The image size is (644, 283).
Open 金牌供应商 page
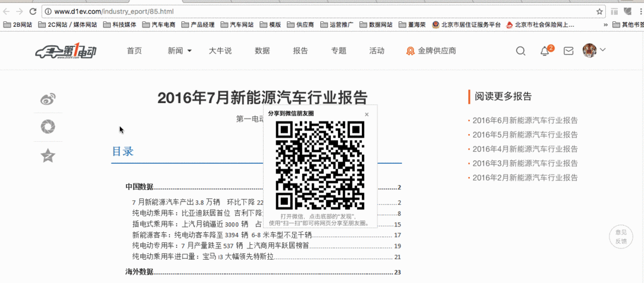click(x=431, y=51)
